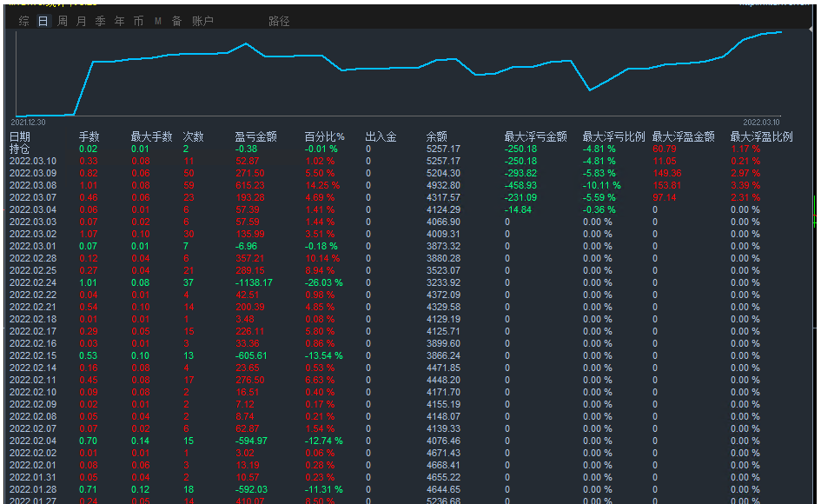Click the 4671.43 balance value

[x=443, y=453]
